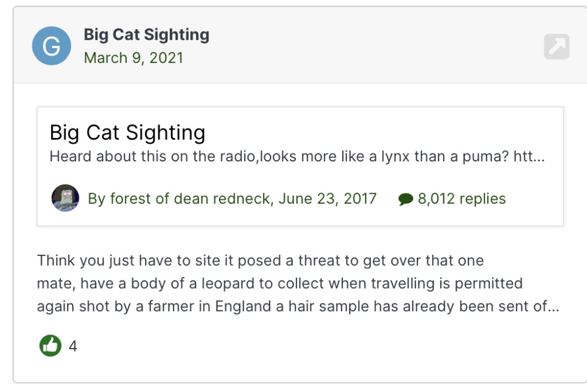Click the line mentioning body of a leopard
Screen dimensions: 587x392
tap(279, 283)
